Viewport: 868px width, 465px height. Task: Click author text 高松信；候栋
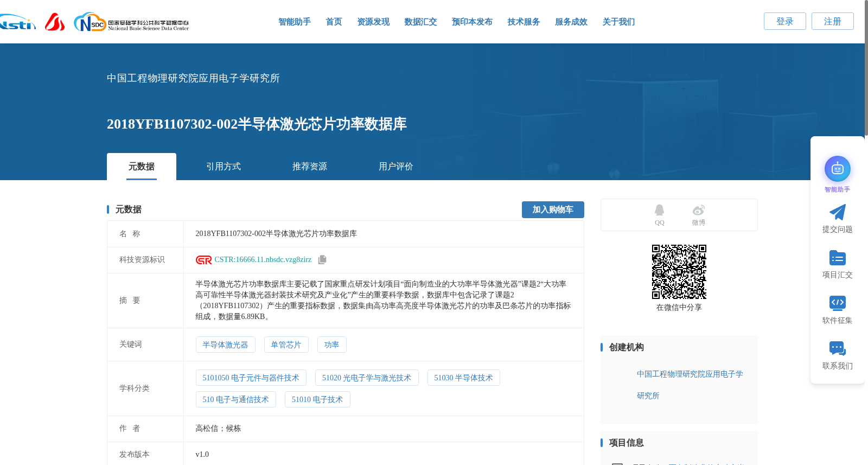[x=218, y=429]
